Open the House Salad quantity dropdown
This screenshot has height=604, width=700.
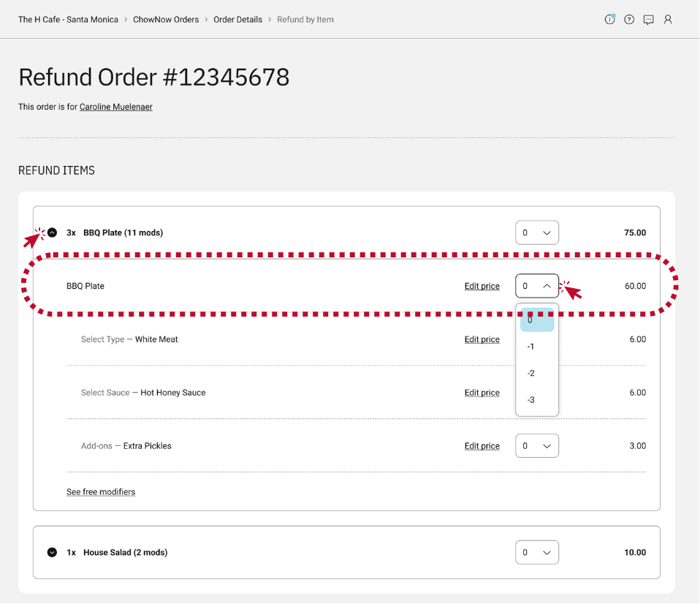click(x=536, y=553)
